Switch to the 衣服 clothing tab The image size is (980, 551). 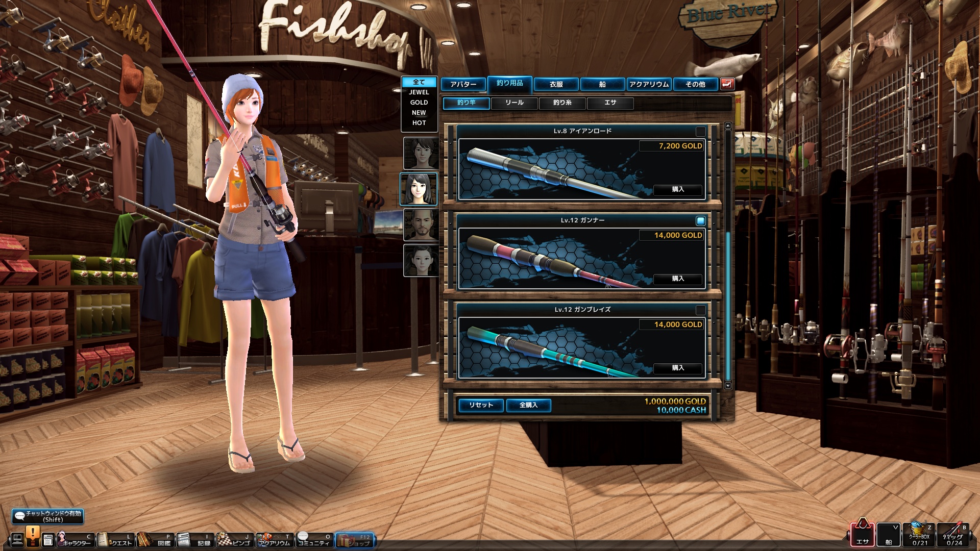pos(556,84)
